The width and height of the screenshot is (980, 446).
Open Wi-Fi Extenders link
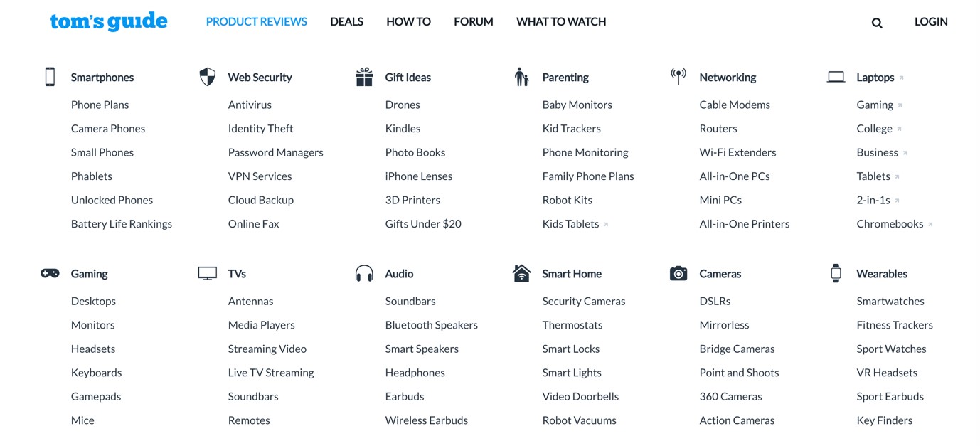point(738,152)
